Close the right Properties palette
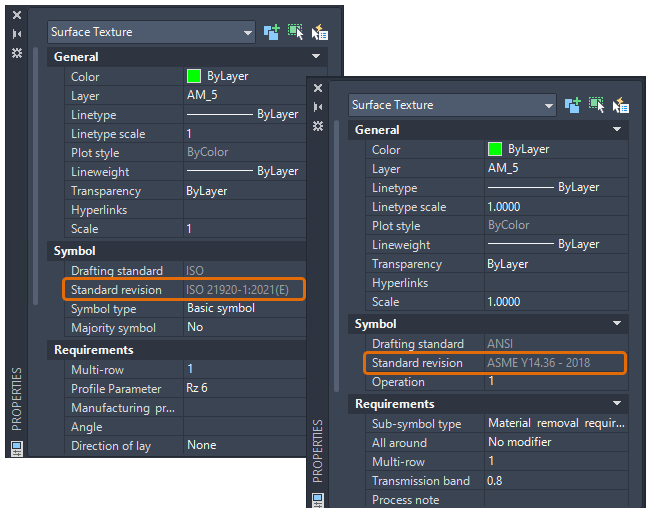The image size is (652, 513). click(318, 88)
